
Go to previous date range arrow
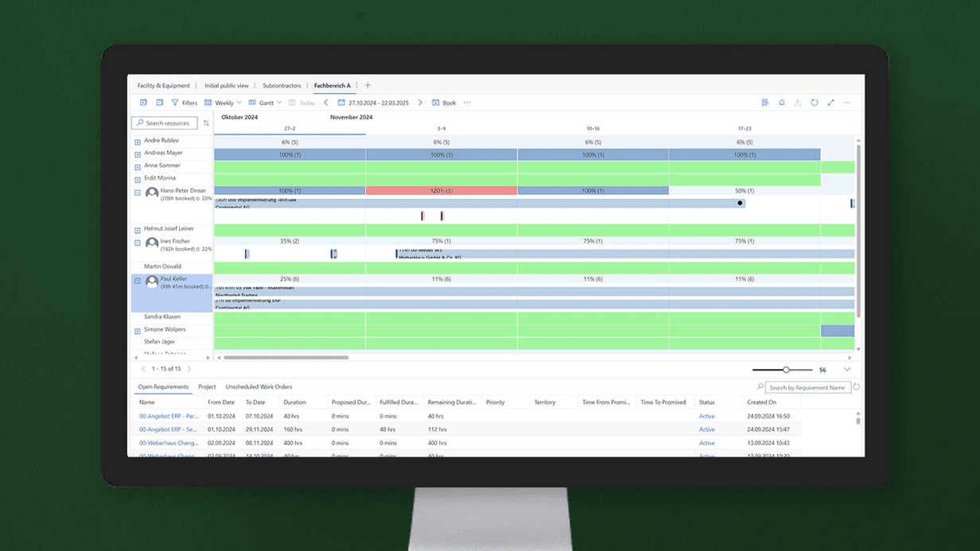tap(325, 103)
